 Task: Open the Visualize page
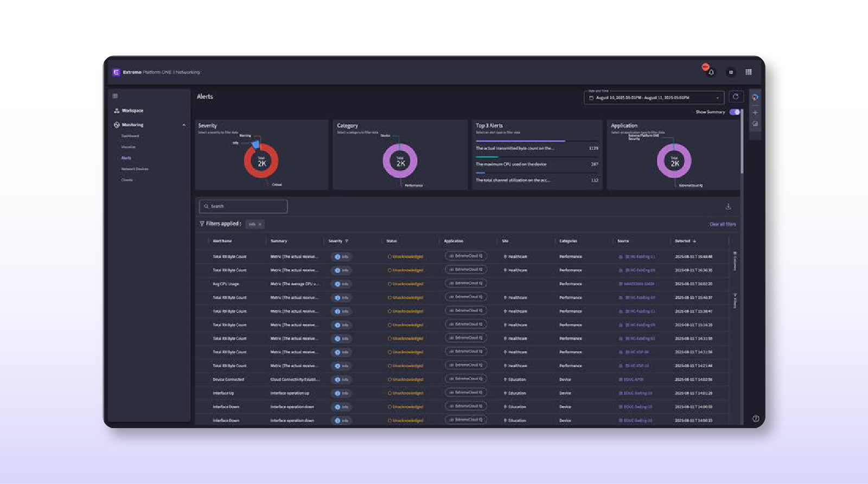(x=129, y=147)
